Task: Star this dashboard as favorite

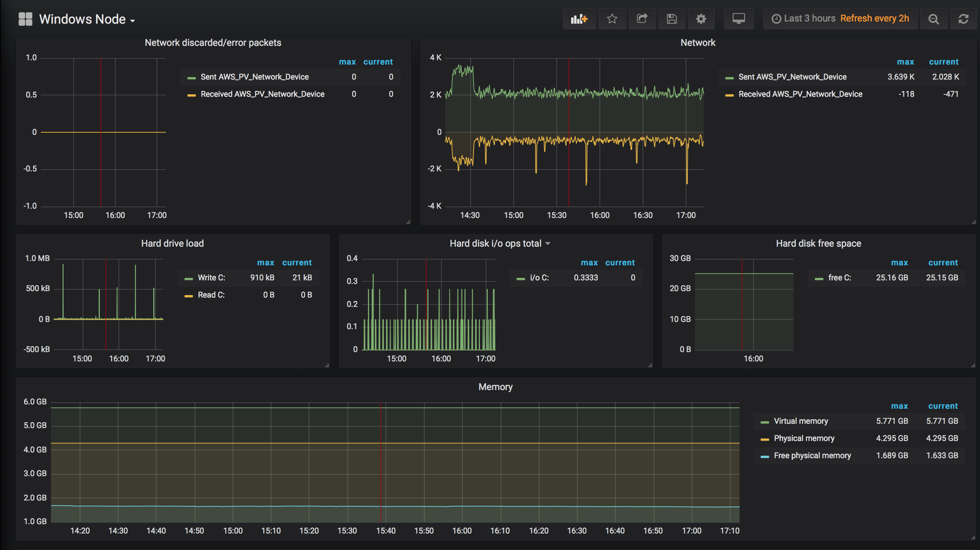Action: click(x=612, y=19)
